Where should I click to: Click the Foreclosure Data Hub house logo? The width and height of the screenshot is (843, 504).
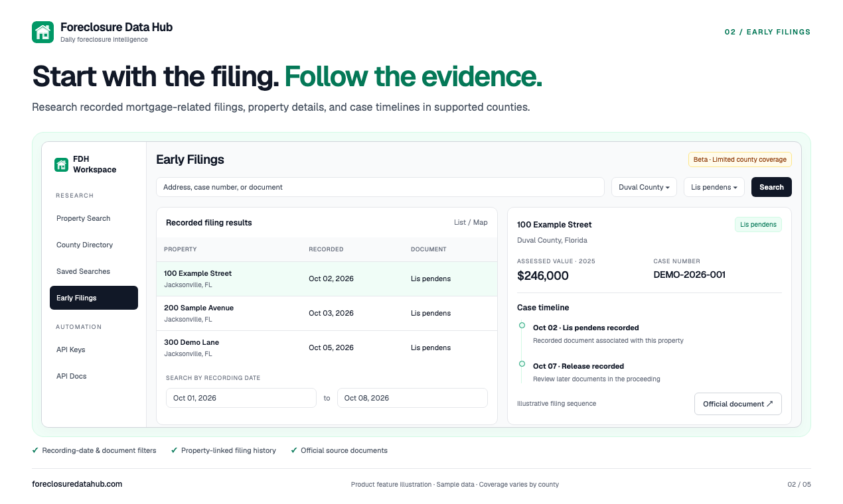point(42,32)
